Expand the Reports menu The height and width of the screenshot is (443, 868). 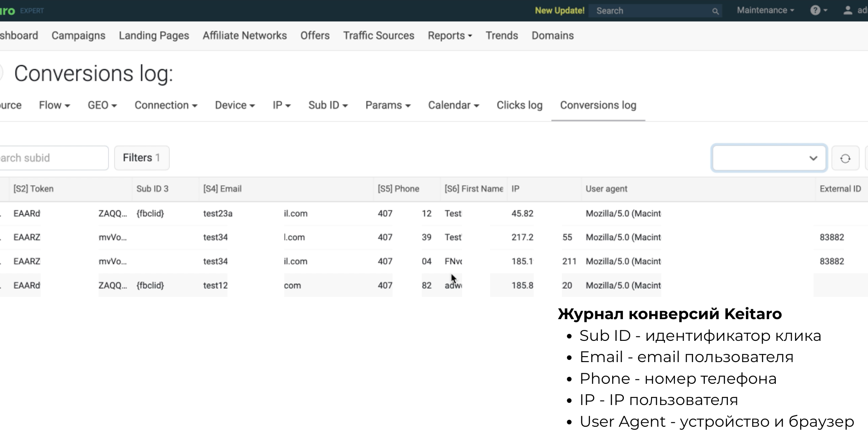point(450,36)
